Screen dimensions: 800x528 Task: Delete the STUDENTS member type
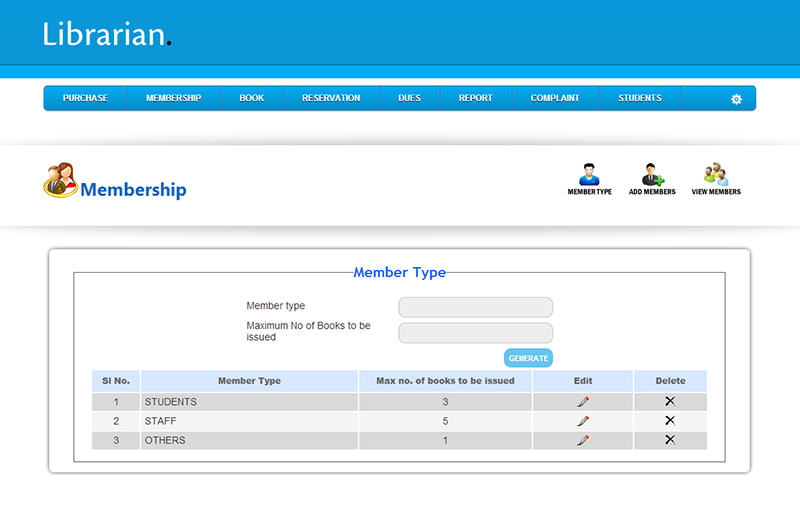click(x=670, y=401)
